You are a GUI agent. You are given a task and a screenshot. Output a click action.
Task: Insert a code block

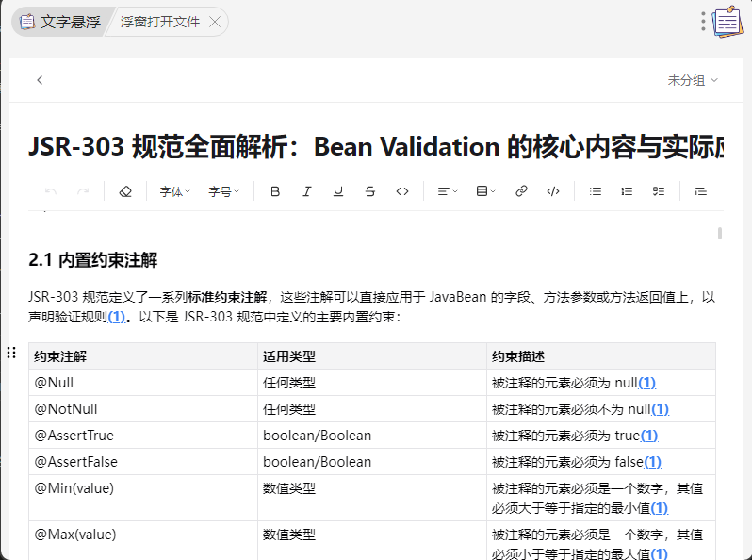(553, 191)
